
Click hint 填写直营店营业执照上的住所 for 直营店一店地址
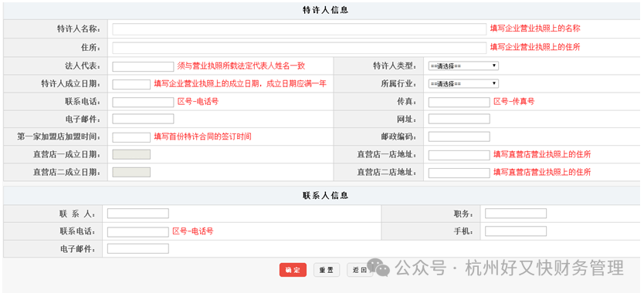[x=542, y=154]
